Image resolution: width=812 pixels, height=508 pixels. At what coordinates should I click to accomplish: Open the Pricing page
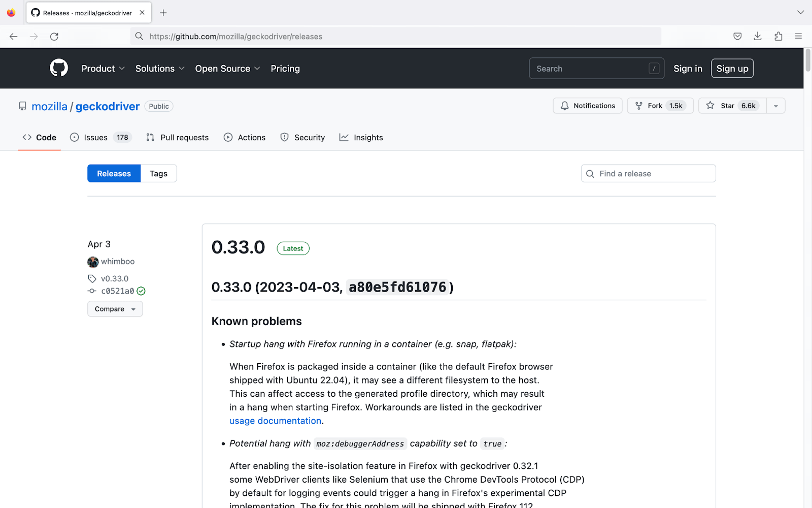click(285, 69)
